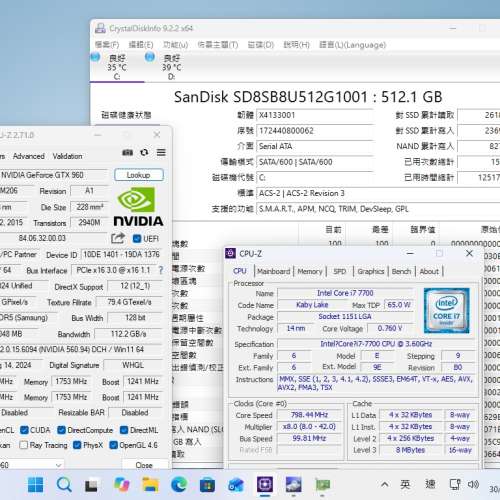500x500 pixels.
Task: Open File Explorer from the taskbar
Action: pyautogui.click(x=150, y=484)
